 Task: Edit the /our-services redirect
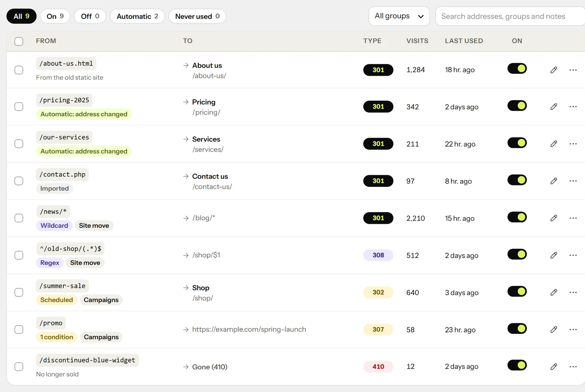(554, 144)
